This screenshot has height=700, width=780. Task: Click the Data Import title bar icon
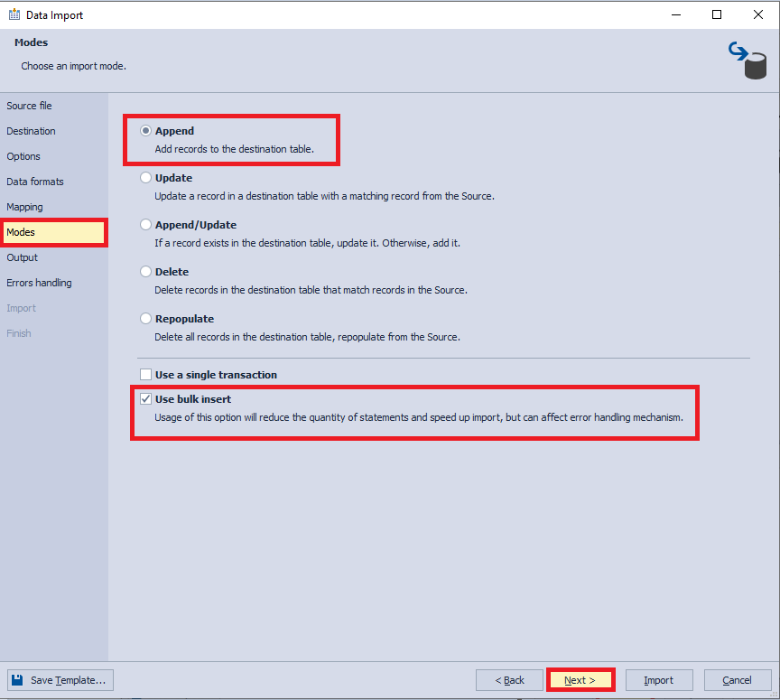tap(14, 14)
